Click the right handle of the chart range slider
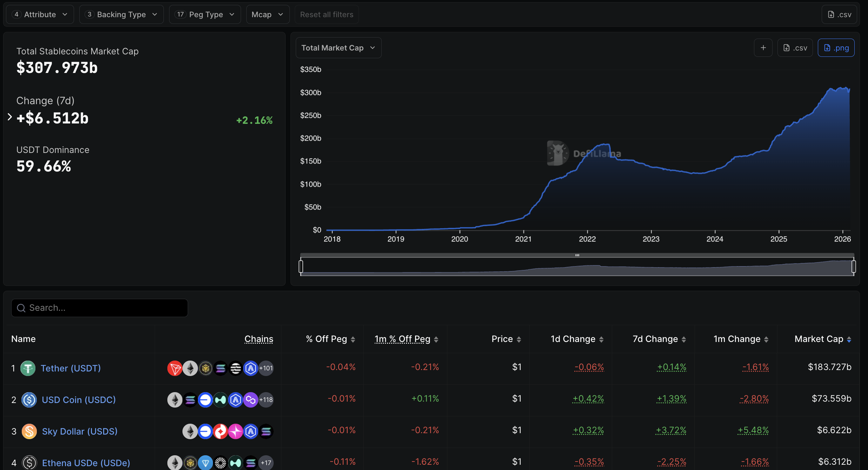Image resolution: width=868 pixels, height=470 pixels. click(x=854, y=267)
